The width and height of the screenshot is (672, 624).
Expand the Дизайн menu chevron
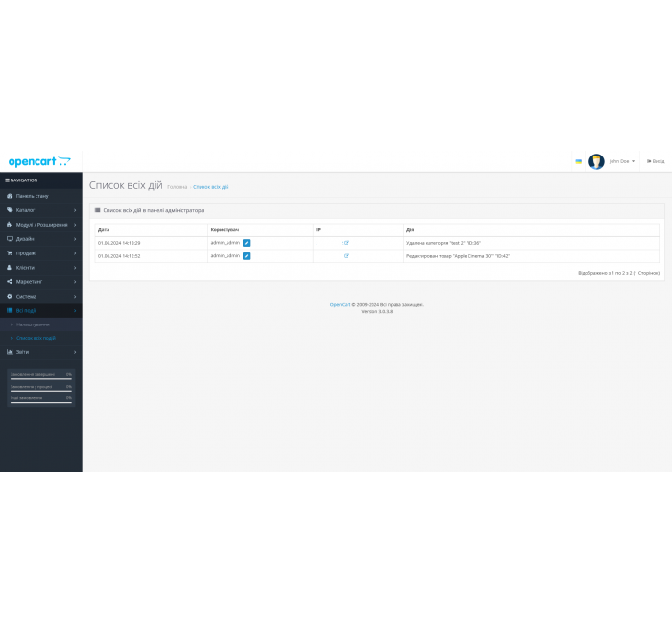tap(75, 239)
